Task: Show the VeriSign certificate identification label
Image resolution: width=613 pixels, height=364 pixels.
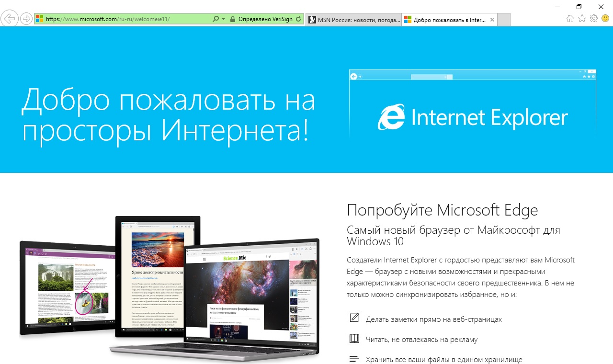Action: click(x=265, y=19)
